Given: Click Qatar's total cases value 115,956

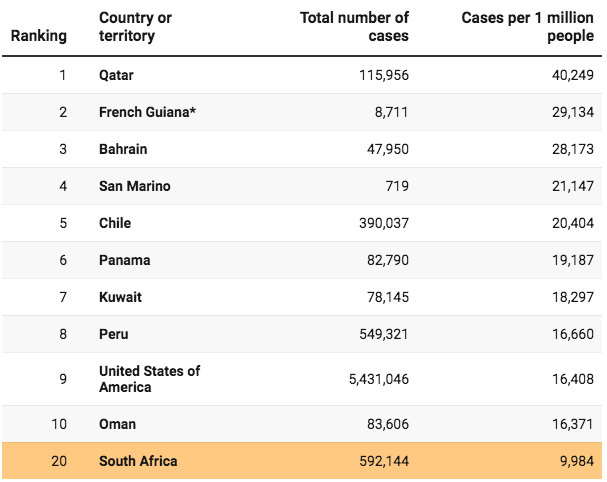Looking at the screenshot, I should click(x=382, y=75).
